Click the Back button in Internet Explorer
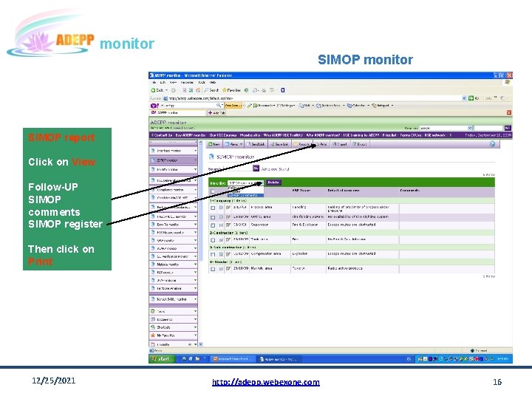532x399 pixels. pos(157,90)
